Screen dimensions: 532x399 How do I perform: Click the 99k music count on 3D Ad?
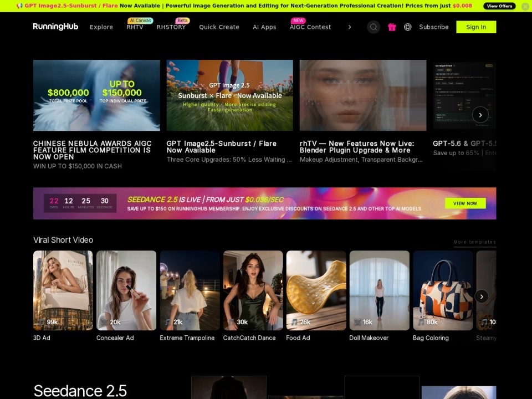(x=48, y=322)
